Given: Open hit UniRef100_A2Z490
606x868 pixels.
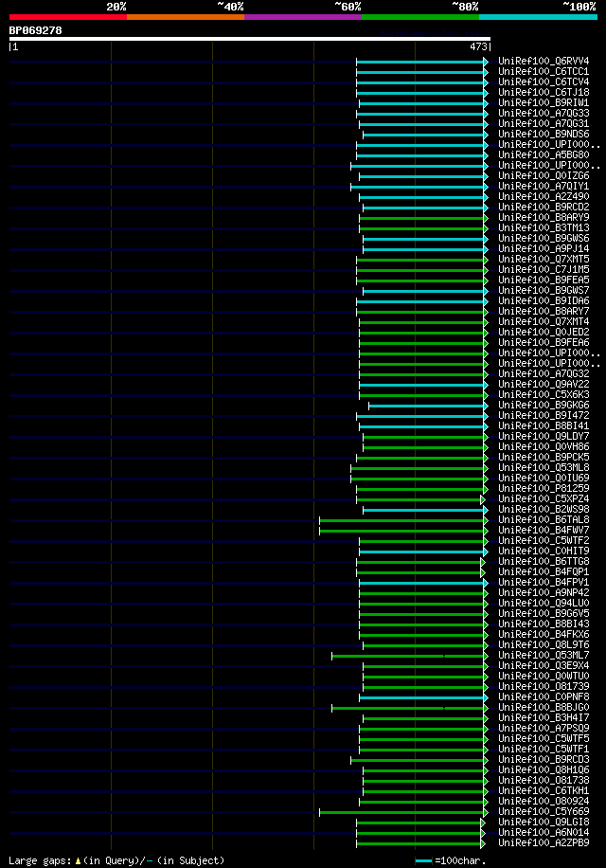Looking at the screenshot, I should pos(544,196).
